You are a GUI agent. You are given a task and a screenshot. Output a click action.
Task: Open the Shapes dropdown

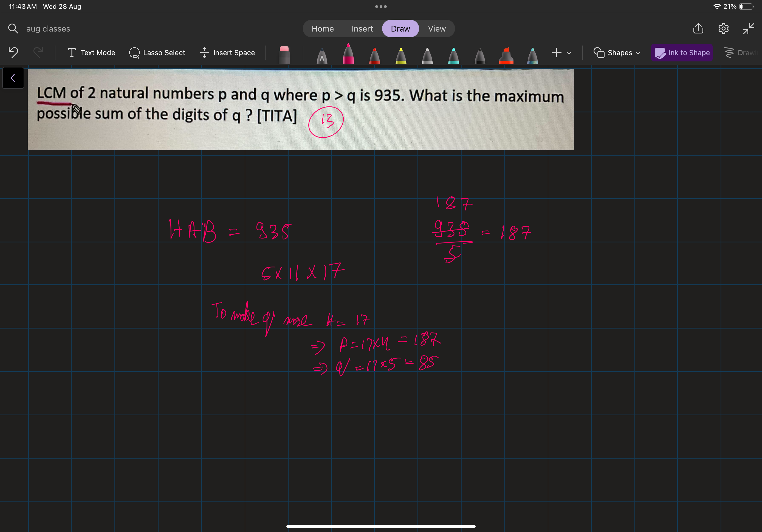pos(617,53)
